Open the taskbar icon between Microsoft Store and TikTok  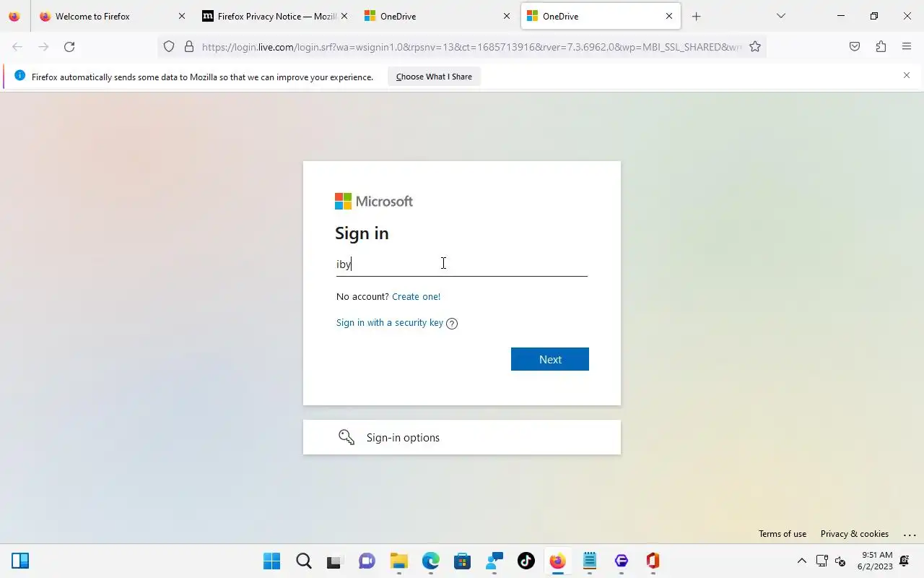494,561
